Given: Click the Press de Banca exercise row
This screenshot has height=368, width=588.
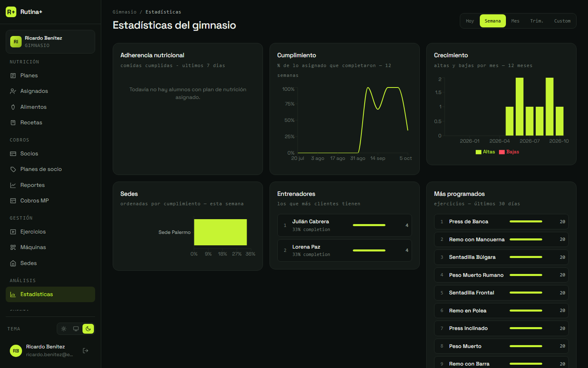Looking at the screenshot, I should (501, 222).
